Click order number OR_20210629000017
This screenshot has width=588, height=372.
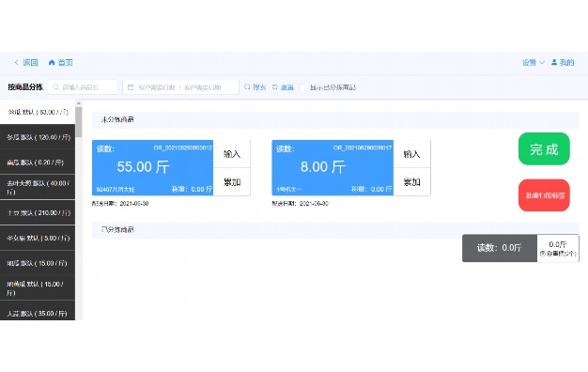[363, 147]
